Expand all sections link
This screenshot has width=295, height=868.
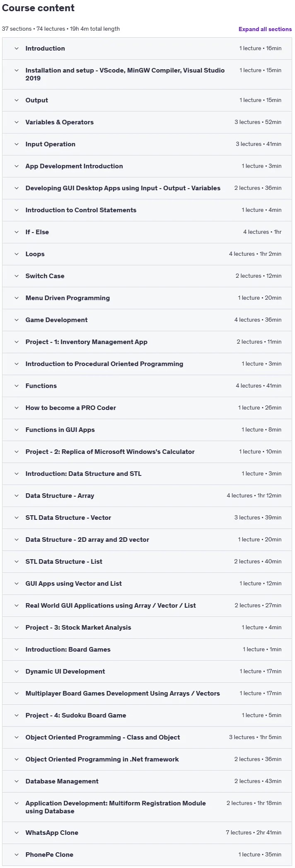coord(265,29)
